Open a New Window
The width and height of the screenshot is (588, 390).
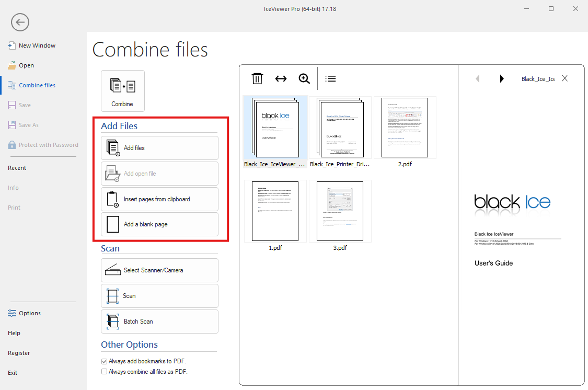pyautogui.click(x=32, y=45)
